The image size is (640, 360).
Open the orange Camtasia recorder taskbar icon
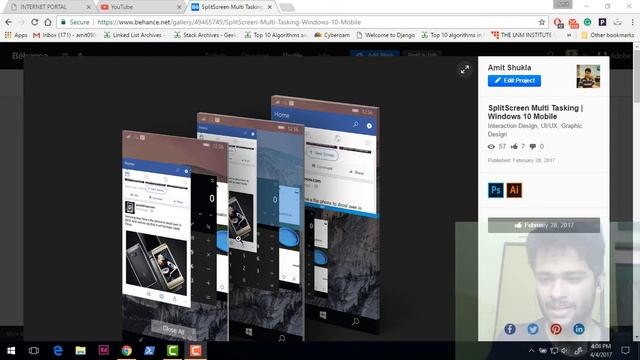[196, 350]
